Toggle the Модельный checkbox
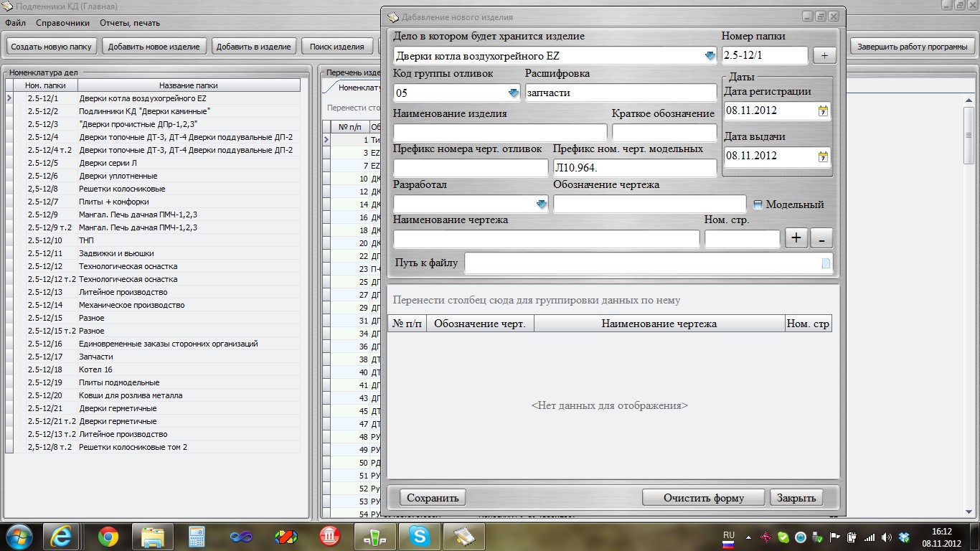The width and height of the screenshot is (980, 551). coord(758,204)
